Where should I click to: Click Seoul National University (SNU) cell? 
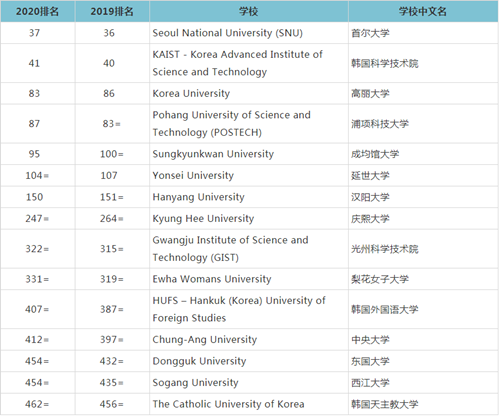point(228,33)
